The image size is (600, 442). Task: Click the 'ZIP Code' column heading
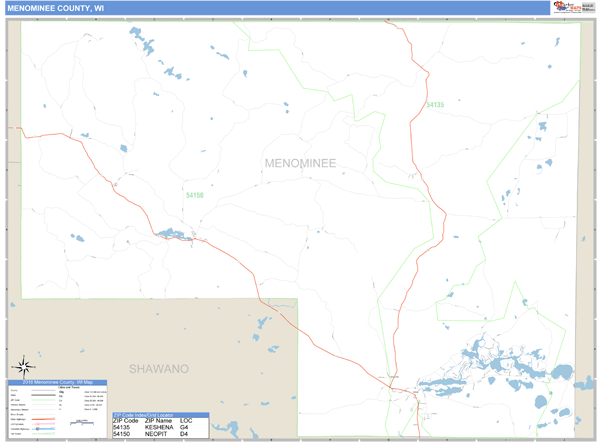click(x=126, y=421)
